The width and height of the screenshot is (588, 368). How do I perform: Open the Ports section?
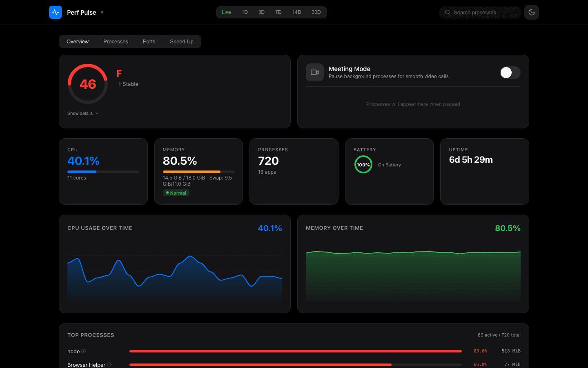tap(149, 41)
